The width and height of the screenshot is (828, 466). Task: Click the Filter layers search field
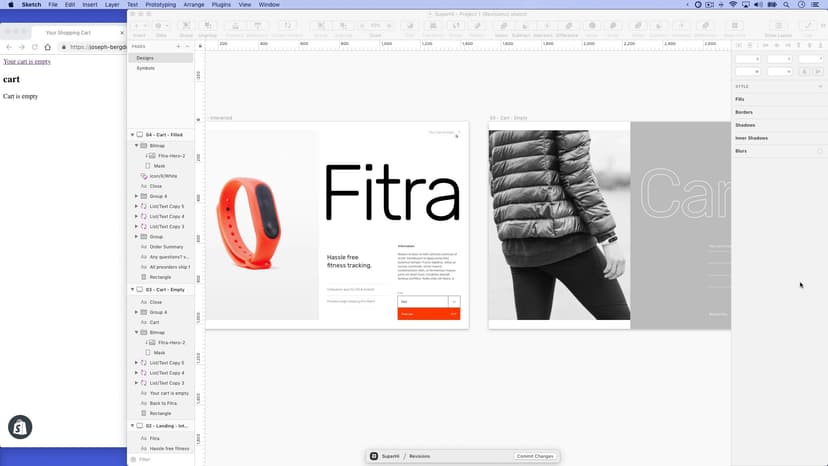[160, 459]
